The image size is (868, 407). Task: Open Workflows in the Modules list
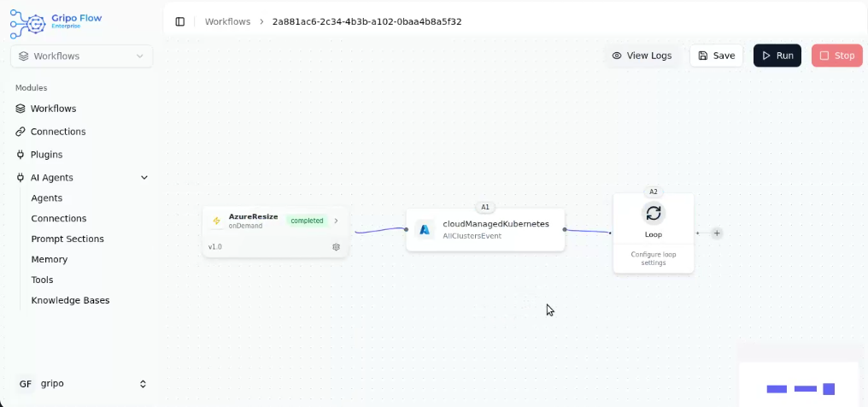(x=53, y=109)
